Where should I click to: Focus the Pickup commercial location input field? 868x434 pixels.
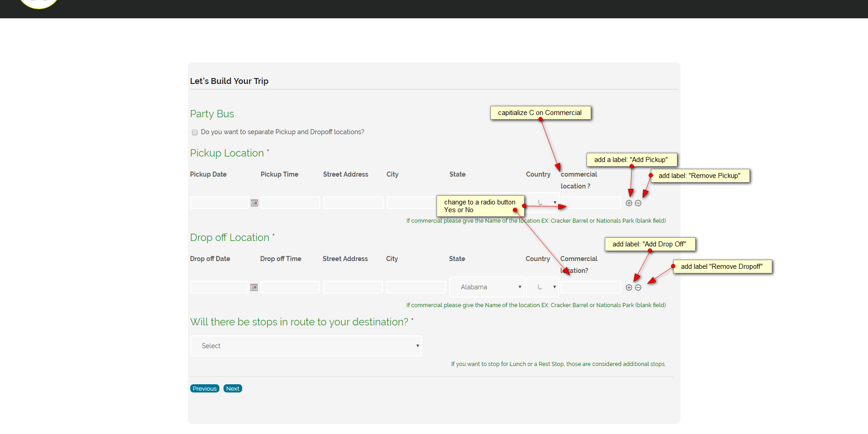591,203
